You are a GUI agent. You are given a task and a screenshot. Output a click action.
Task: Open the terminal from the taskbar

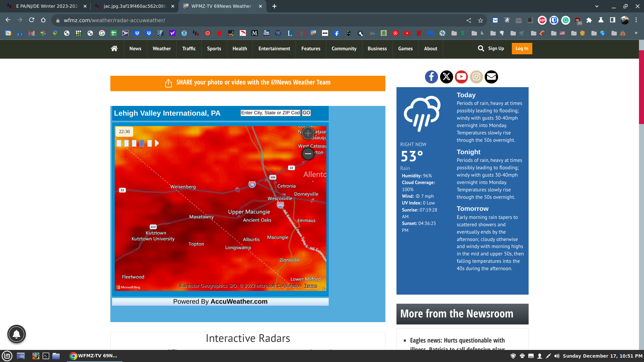tap(46, 356)
